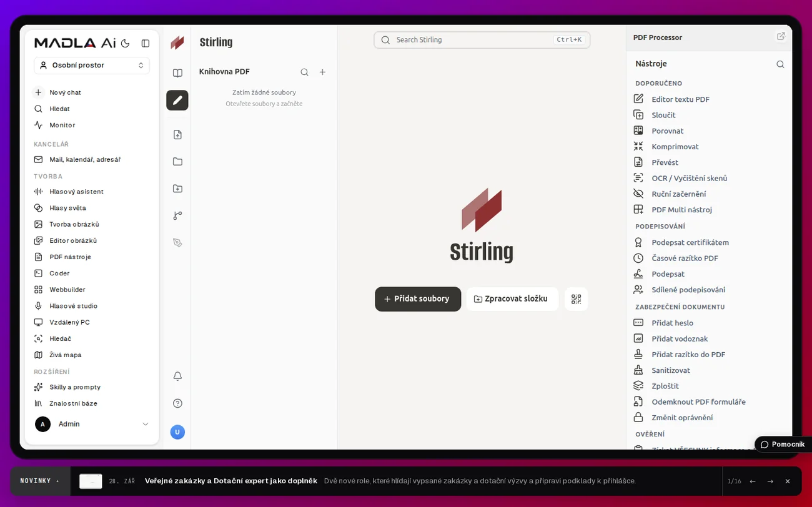The width and height of the screenshot is (812, 507).
Task: Expand the Admin account menu chevron
Action: pos(146,424)
